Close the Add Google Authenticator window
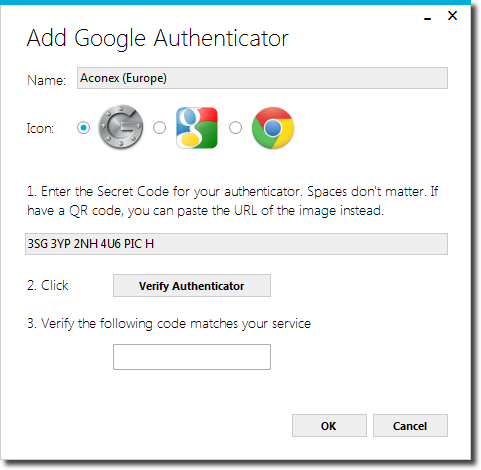481x470 pixels. pos(452,15)
